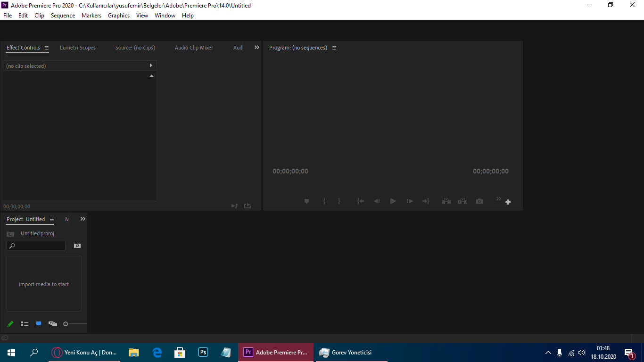The image size is (644, 362).
Task: Click the Extract button
Action: (463, 201)
